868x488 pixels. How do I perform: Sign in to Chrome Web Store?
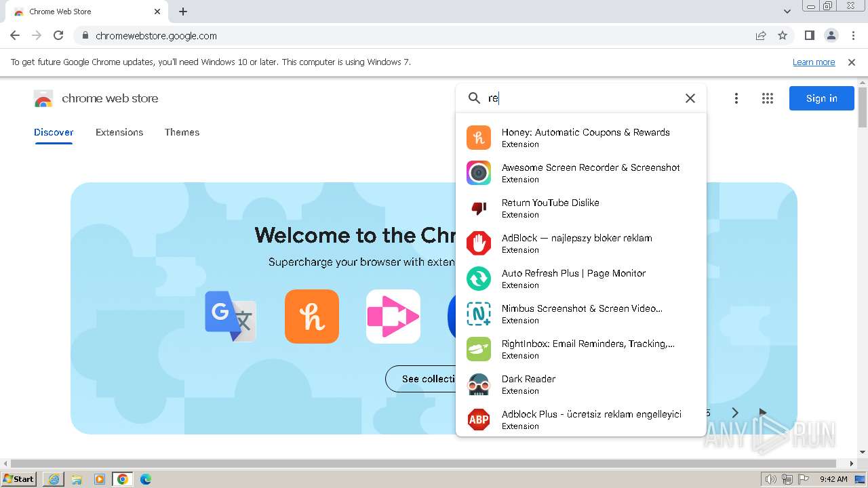(821, 98)
